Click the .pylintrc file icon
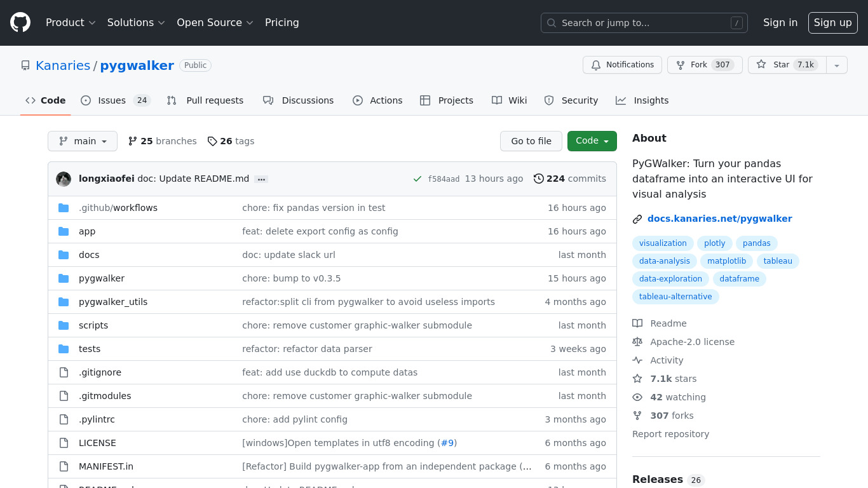This screenshot has width=868, height=488. [64, 419]
